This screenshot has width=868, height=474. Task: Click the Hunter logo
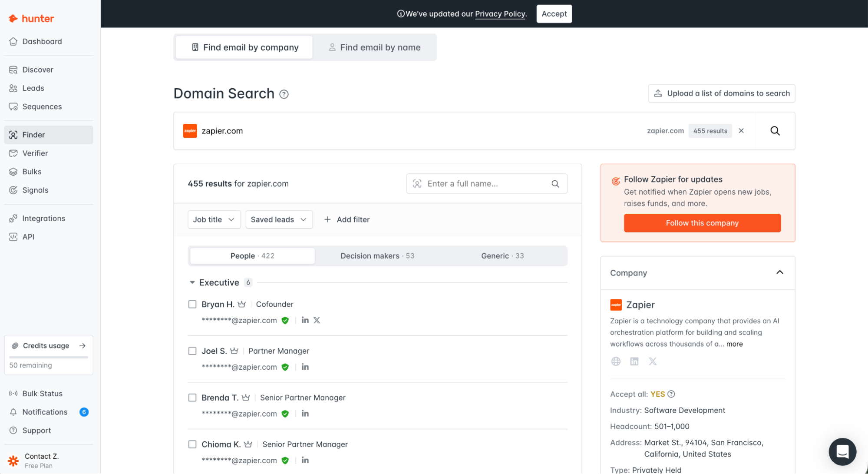coord(31,18)
